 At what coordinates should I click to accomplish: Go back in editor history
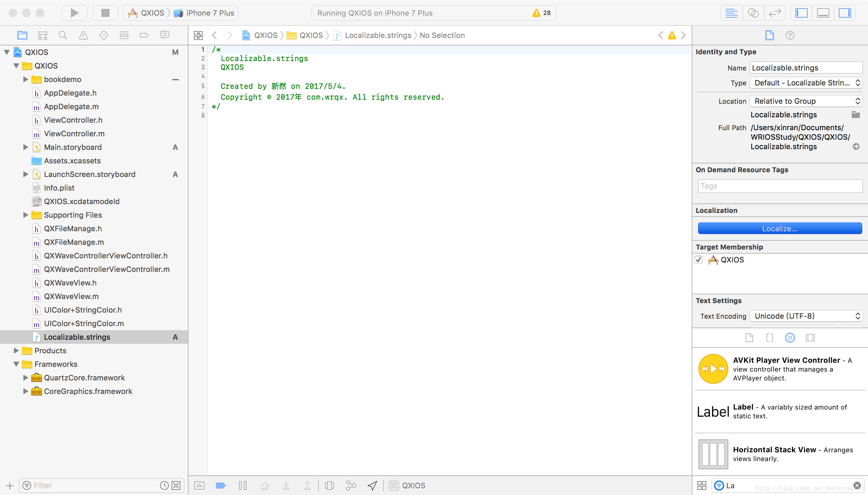(x=215, y=35)
